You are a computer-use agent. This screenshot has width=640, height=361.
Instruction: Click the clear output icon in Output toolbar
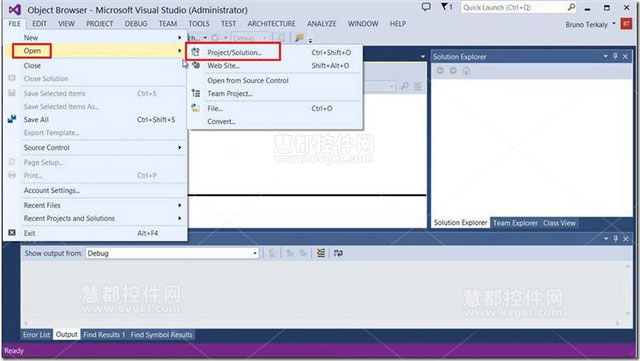[321, 253]
